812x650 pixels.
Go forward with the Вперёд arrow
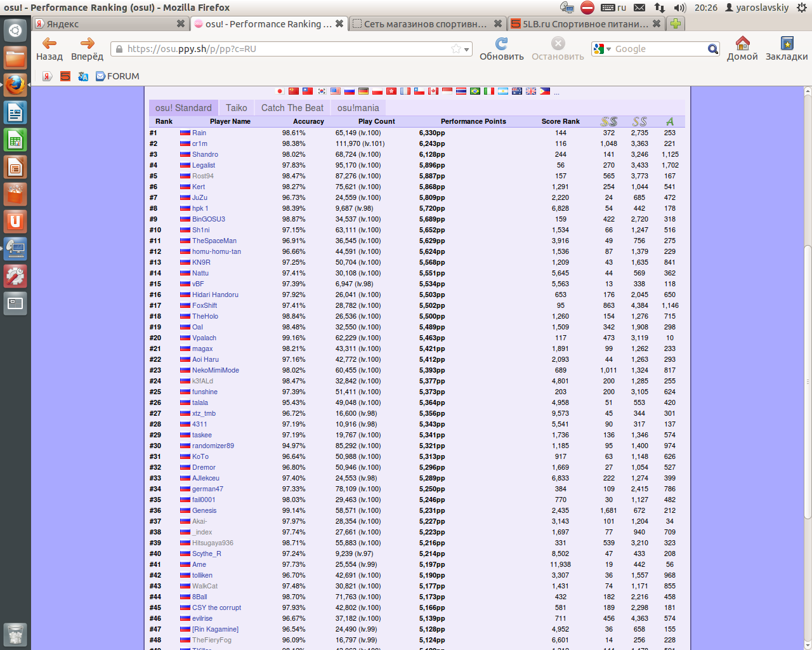(87, 49)
